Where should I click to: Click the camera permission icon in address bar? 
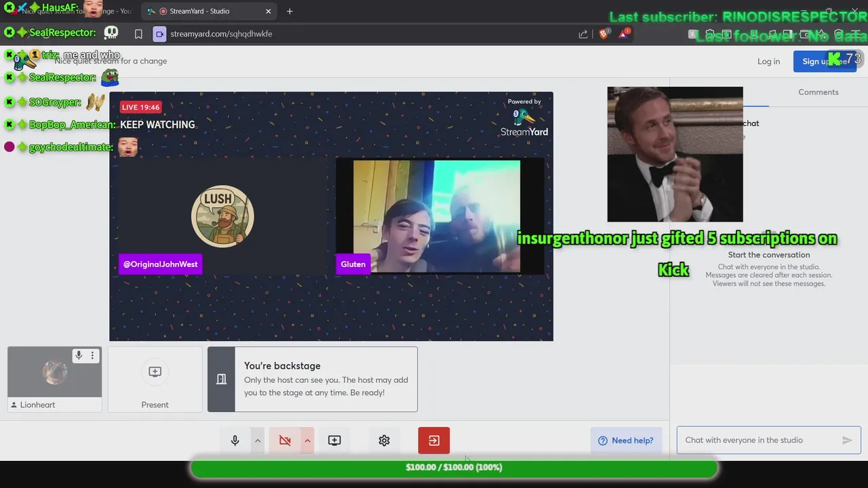point(159,34)
